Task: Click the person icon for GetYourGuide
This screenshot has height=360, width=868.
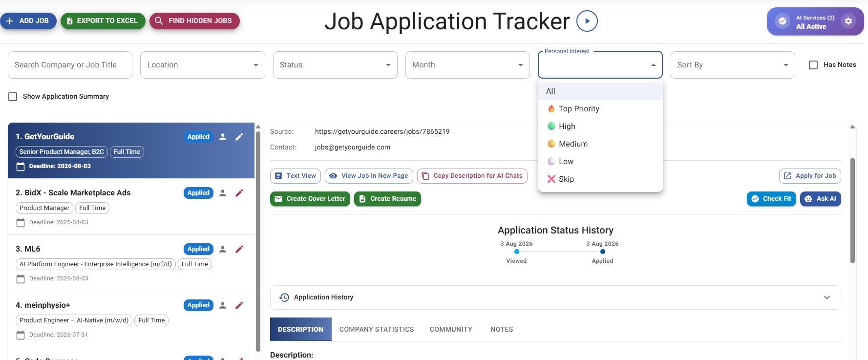Action: [x=223, y=137]
